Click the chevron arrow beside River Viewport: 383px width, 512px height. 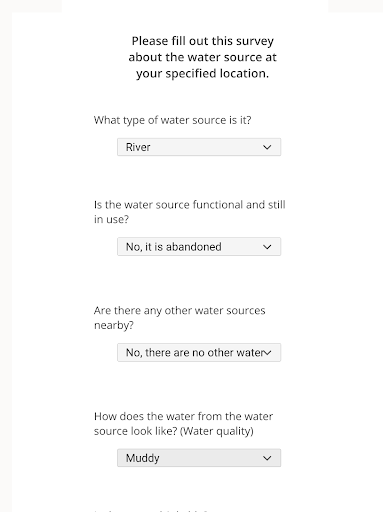tap(267, 147)
